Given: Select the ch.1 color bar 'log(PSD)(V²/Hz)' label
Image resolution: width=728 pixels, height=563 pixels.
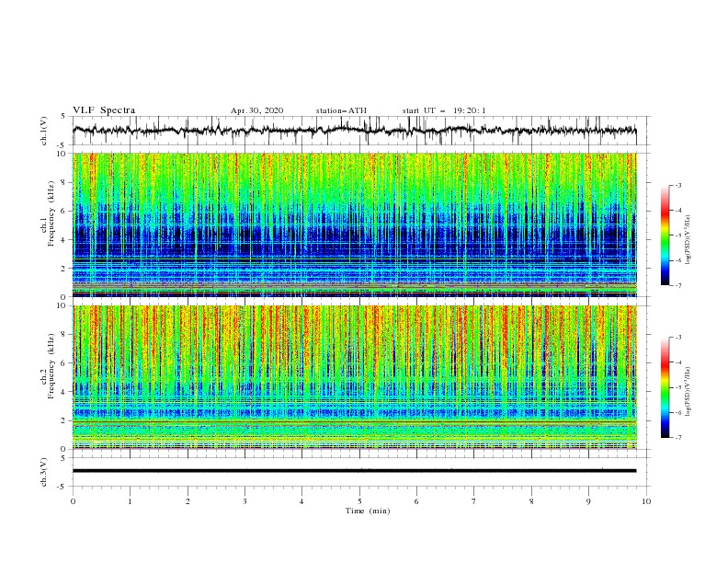Looking at the screenshot, I should pyautogui.click(x=688, y=239).
